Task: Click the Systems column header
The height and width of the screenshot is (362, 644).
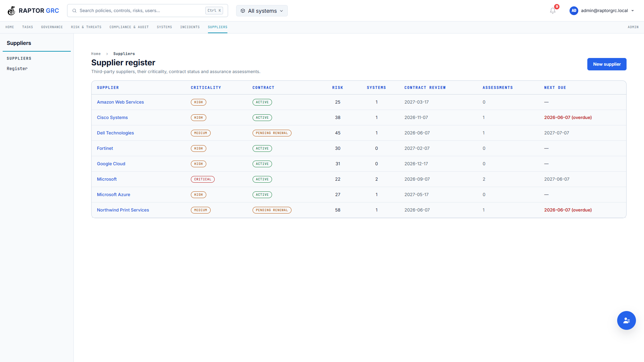Action: pos(376,88)
